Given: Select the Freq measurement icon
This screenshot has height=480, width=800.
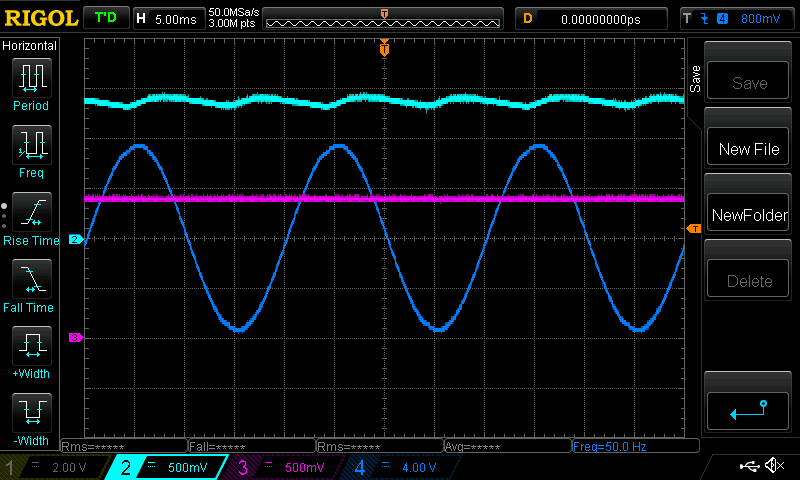Looking at the screenshot, I should [x=31, y=150].
